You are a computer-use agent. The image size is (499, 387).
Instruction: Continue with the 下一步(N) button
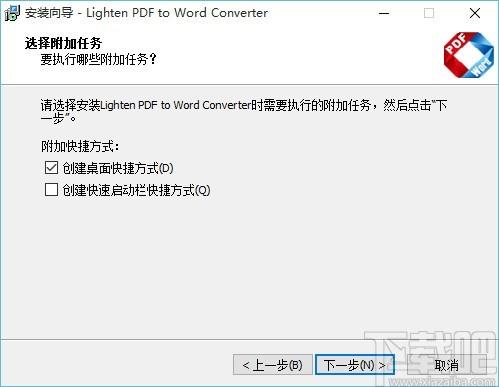coord(355,365)
